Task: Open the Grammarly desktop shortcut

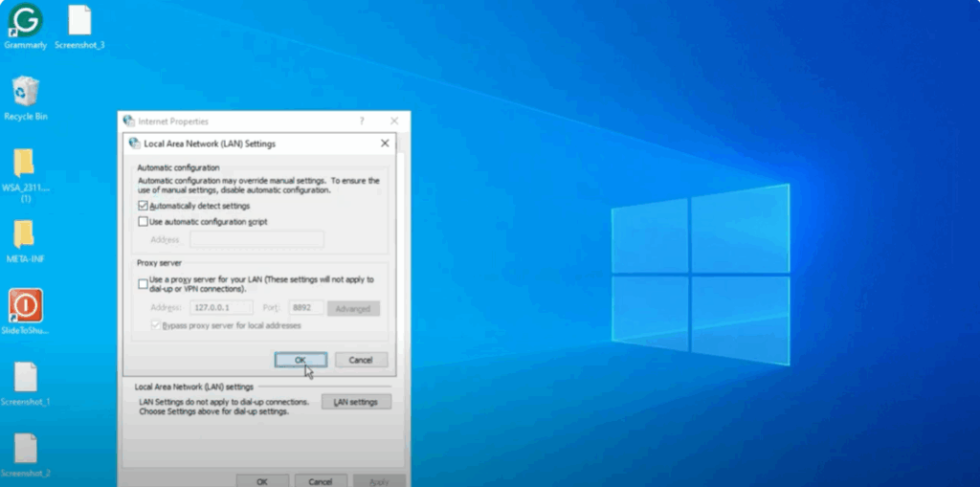Action: 25,20
